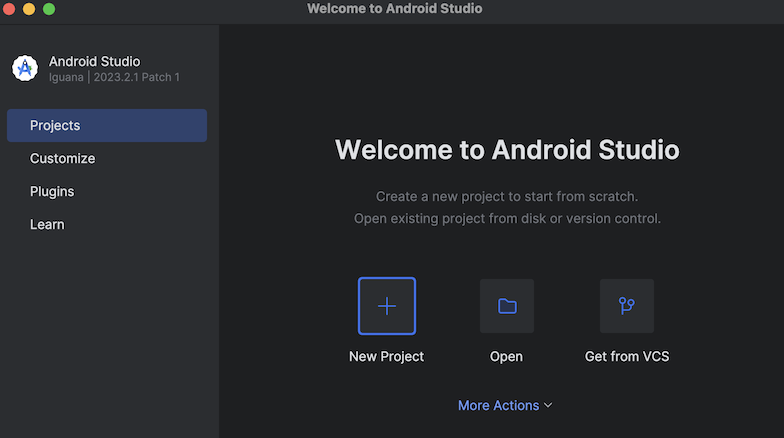Click the New Project text label
784x438 pixels.
[x=386, y=356]
